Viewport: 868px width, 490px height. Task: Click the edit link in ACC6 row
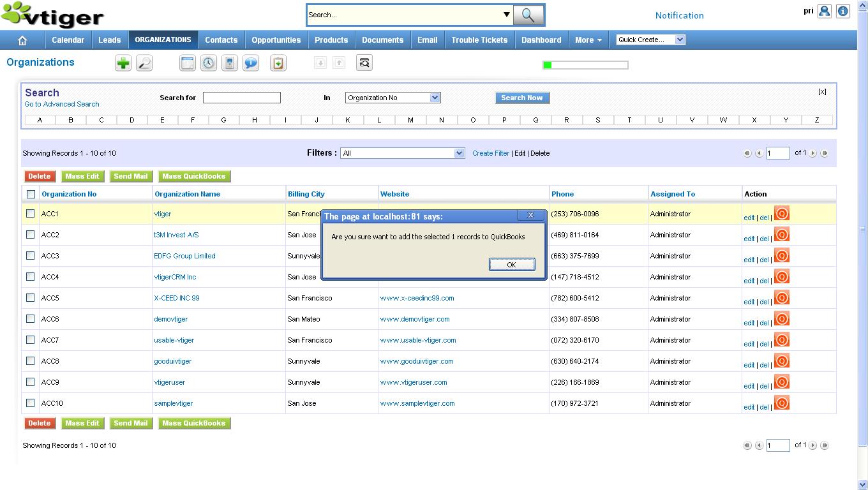click(x=749, y=323)
